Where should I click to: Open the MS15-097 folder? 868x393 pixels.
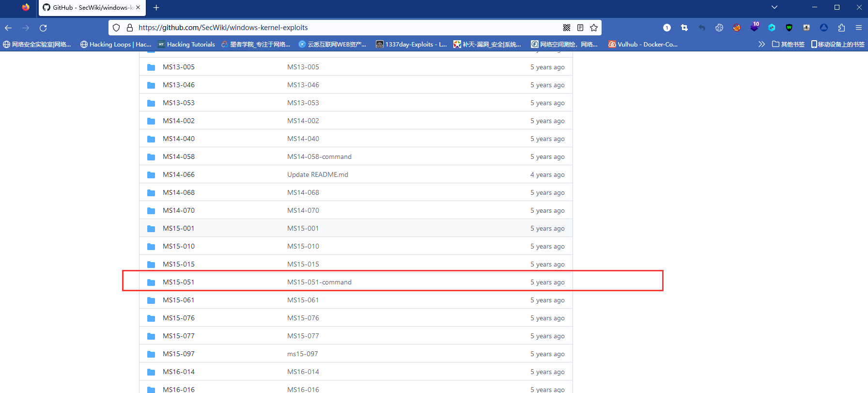(179, 354)
